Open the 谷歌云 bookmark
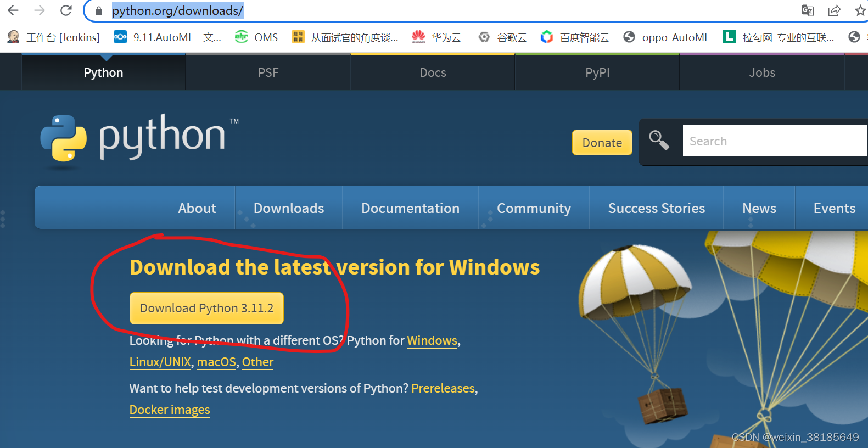Image resolution: width=868 pixels, height=448 pixels. click(x=502, y=37)
